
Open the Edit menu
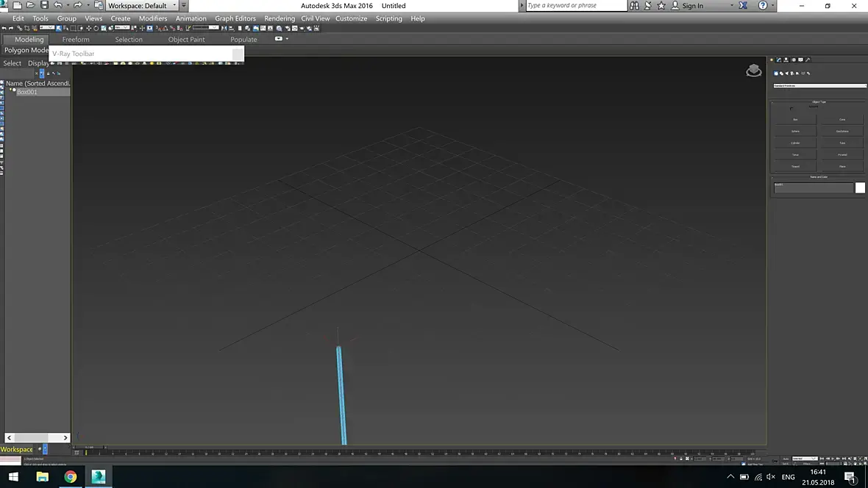(x=18, y=18)
